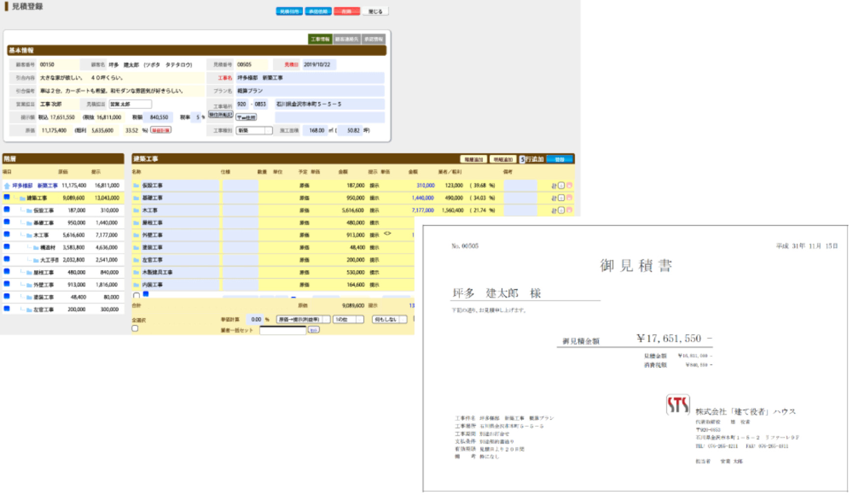This screenshot has width=860, height=504.
Task: Click the blue square icon on 仮設工事 tree row
Action: coord(7,210)
